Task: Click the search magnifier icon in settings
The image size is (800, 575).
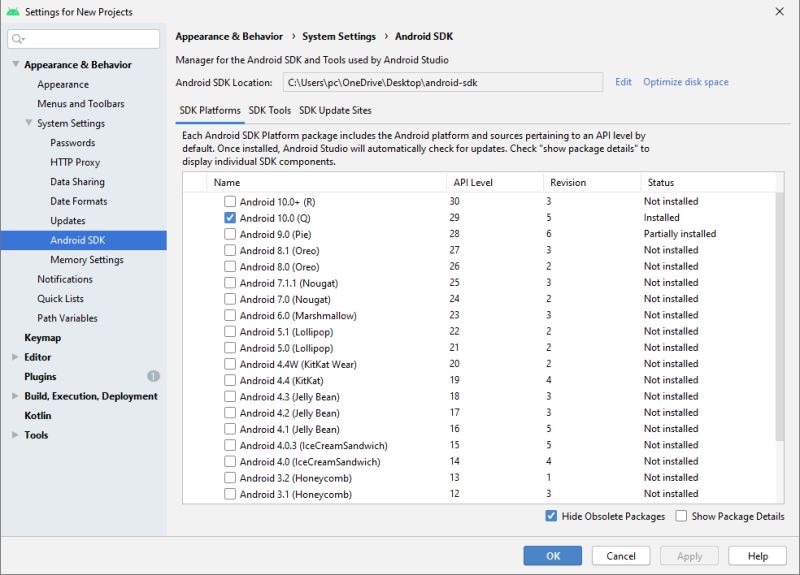Action: coord(17,39)
